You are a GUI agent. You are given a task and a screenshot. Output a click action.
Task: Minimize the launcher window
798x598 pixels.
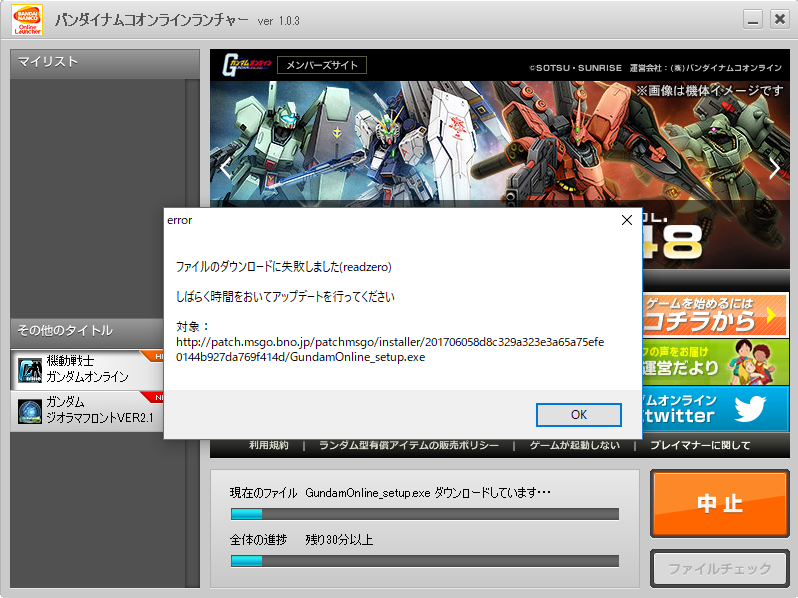pyautogui.click(x=753, y=20)
